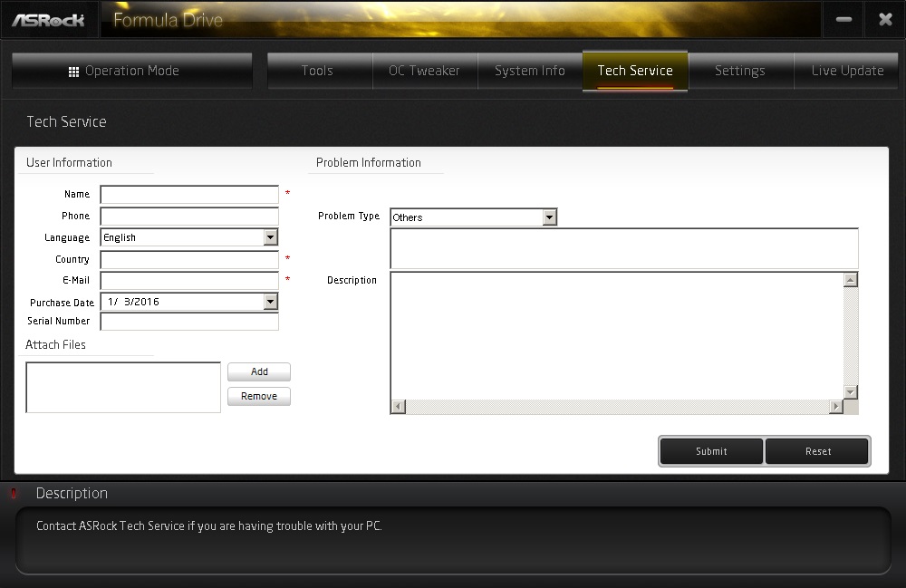906x588 pixels.
Task: Click the Contact ASRock Tech Service text
Action: tap(208, 525)
